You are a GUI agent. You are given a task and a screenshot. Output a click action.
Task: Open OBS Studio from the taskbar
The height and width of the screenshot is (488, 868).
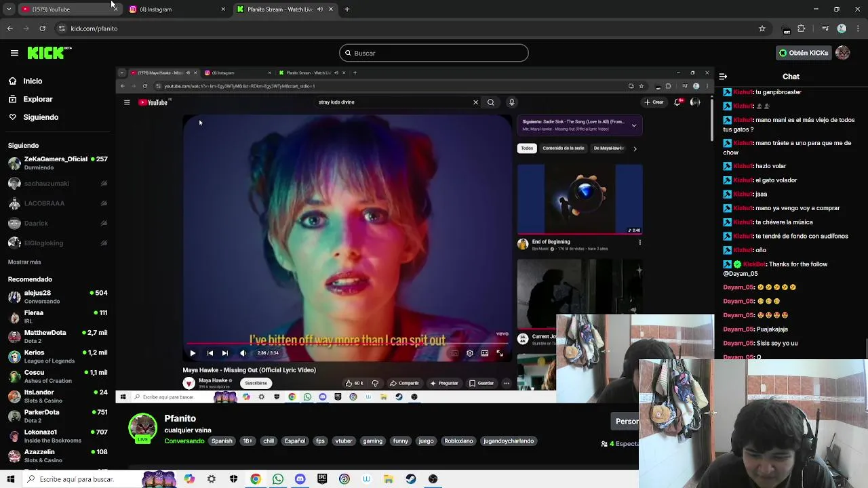point(433,479)
